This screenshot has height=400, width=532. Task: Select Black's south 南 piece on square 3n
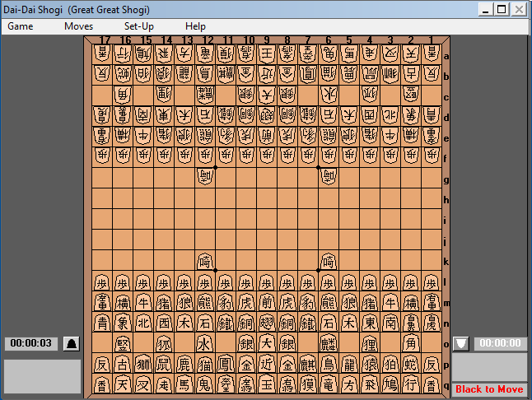(x=390, y=323)
